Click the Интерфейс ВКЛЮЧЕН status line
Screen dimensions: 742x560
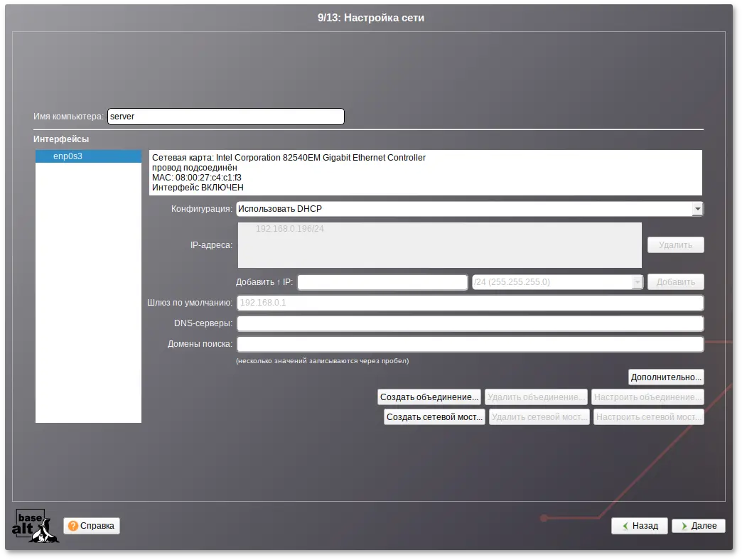pyautogui.click(x=198, y=188)
